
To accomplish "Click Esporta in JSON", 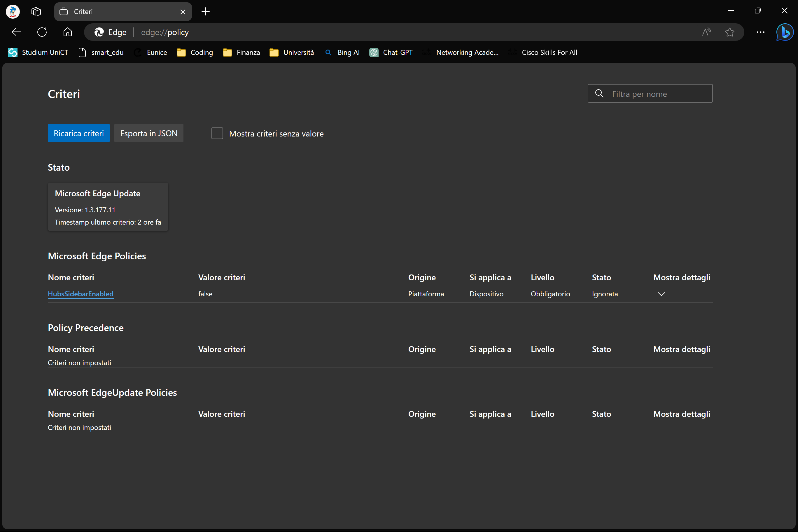I will click(149, 133).
